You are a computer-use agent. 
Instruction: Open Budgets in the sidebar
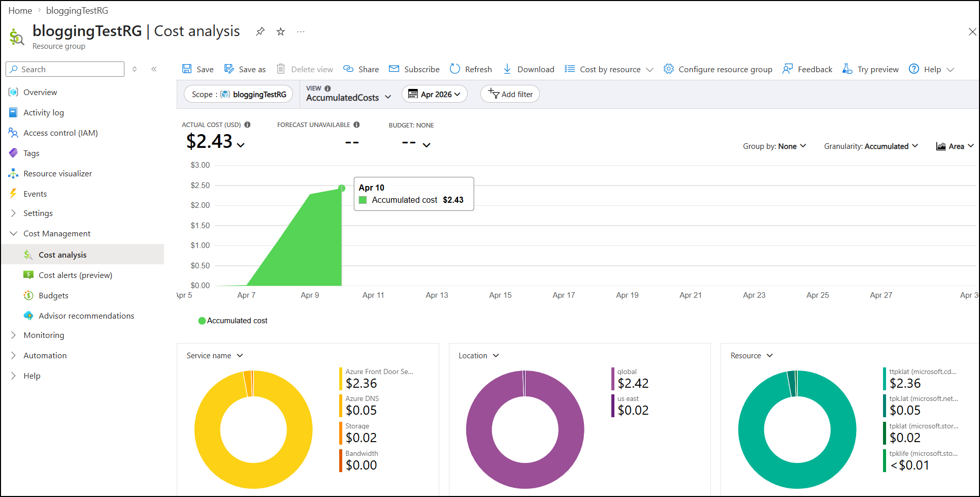(53, 296)
